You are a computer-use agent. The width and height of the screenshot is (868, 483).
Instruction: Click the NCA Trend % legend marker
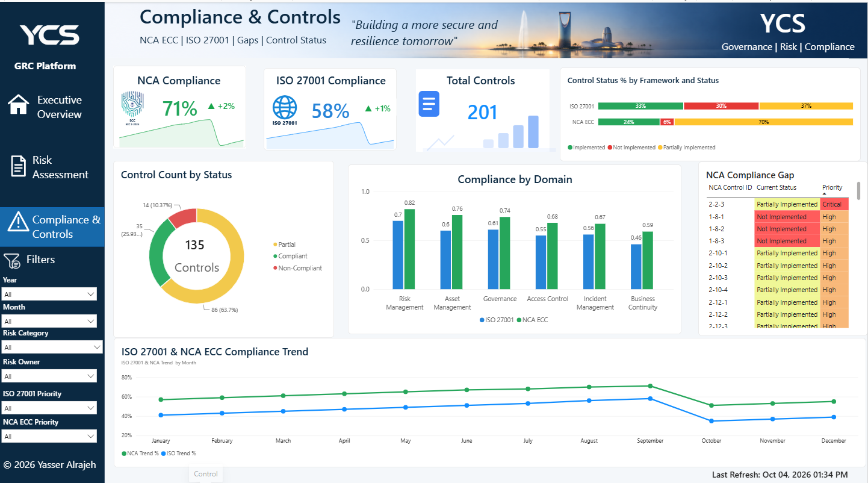pyautogui.click(x=124, y=453)
